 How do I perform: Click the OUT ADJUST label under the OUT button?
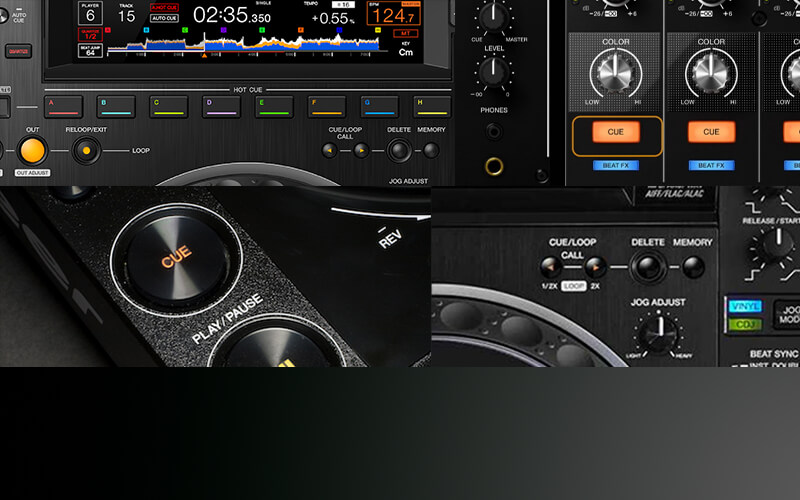(x=32, y=173)
